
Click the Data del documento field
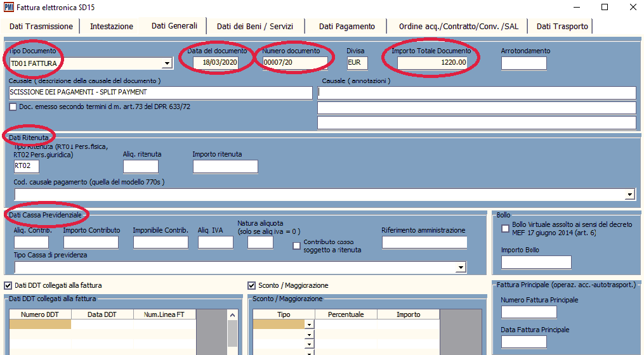click(215, 63)
